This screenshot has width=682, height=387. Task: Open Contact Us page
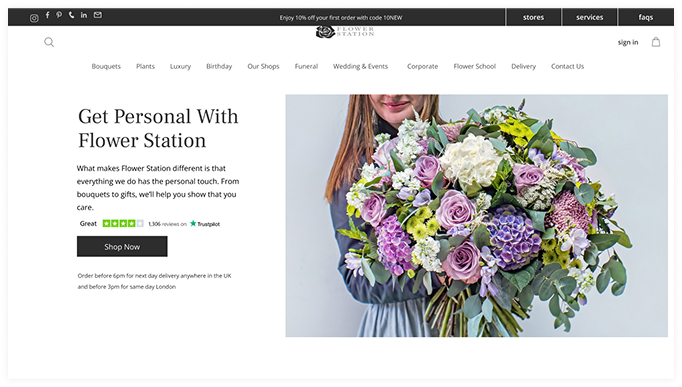point(568,67)
